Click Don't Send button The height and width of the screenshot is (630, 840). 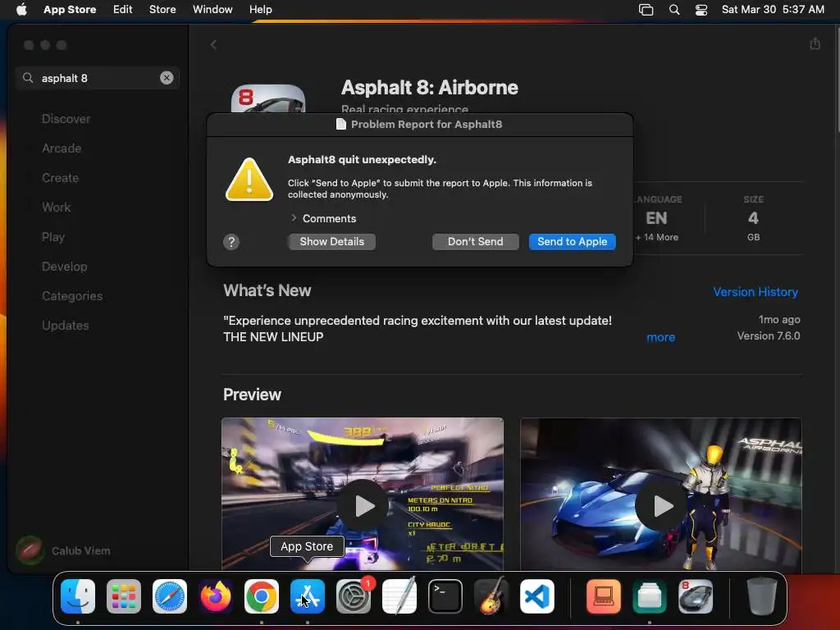pos(475,242)
